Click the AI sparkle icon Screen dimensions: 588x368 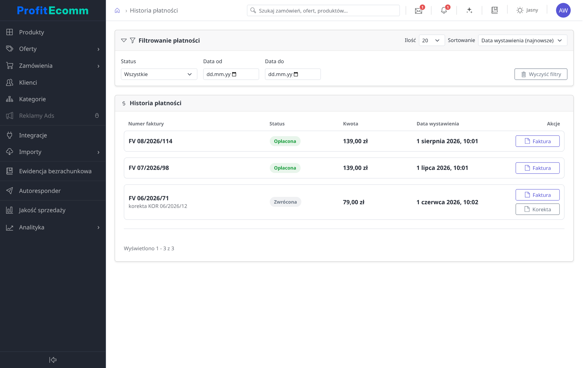tap(469, 10)
